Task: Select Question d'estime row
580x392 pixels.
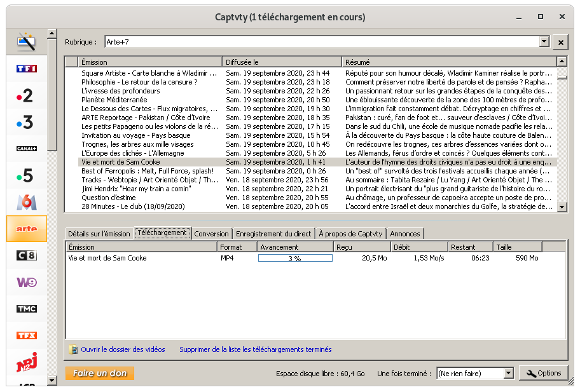Action: click(317, 198)
